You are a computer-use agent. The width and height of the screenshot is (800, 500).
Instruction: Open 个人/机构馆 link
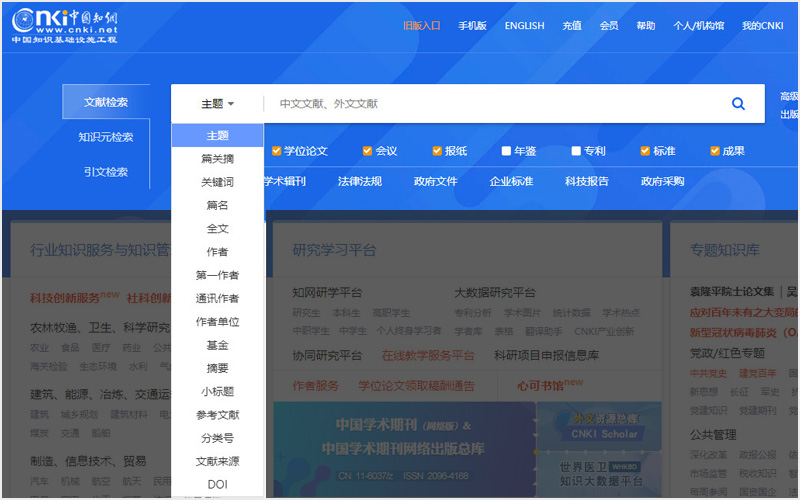click(x=698, y=26)
